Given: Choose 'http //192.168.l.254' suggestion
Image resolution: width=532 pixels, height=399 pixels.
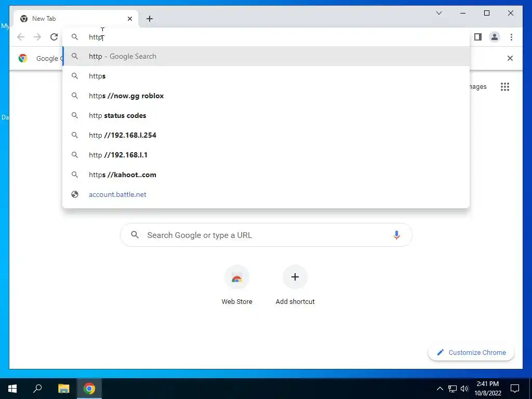Looking at the screenshot, I should [x=267, y=135].
